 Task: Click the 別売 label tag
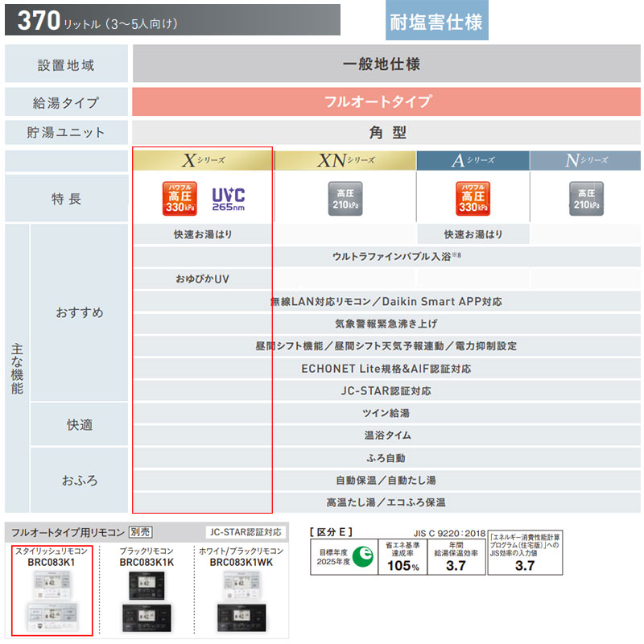(140, 532)
